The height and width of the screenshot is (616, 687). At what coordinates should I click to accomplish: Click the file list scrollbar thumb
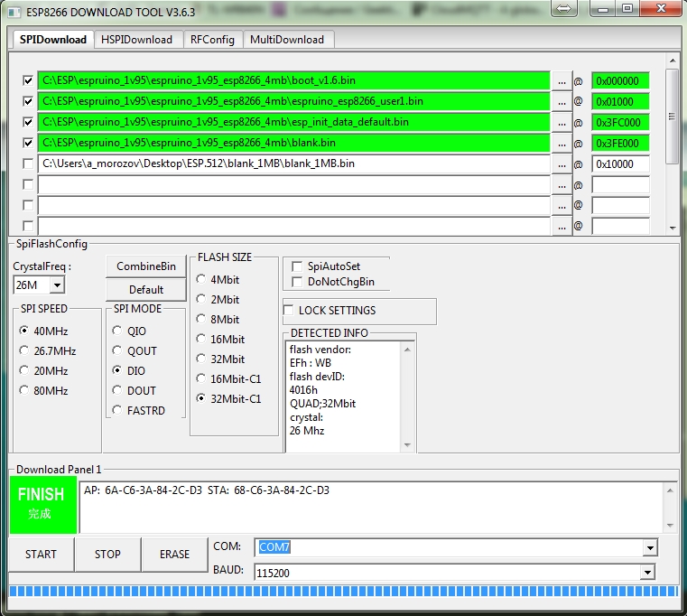[x=673, y=117]
